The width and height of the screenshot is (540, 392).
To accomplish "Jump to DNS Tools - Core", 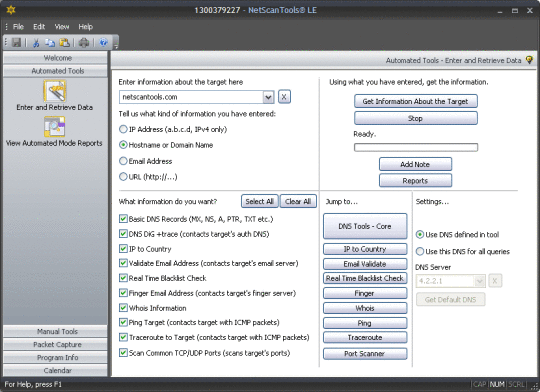I will pos(365,226).
